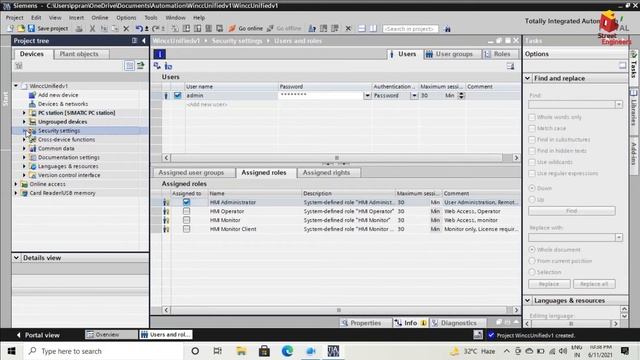This screenshot has height=360, width=640.
Task: Switch to Roles tab
Action: [x=498, y=54]
